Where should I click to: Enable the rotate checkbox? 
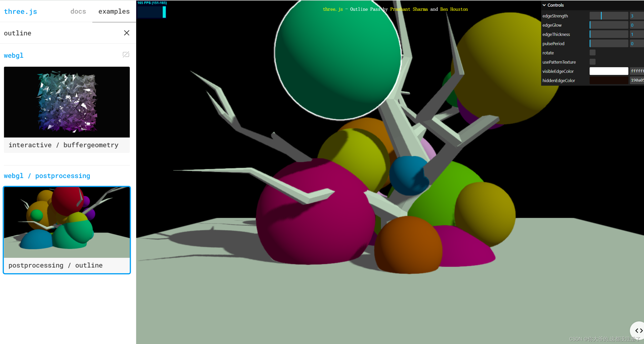[x=592, y=53]
